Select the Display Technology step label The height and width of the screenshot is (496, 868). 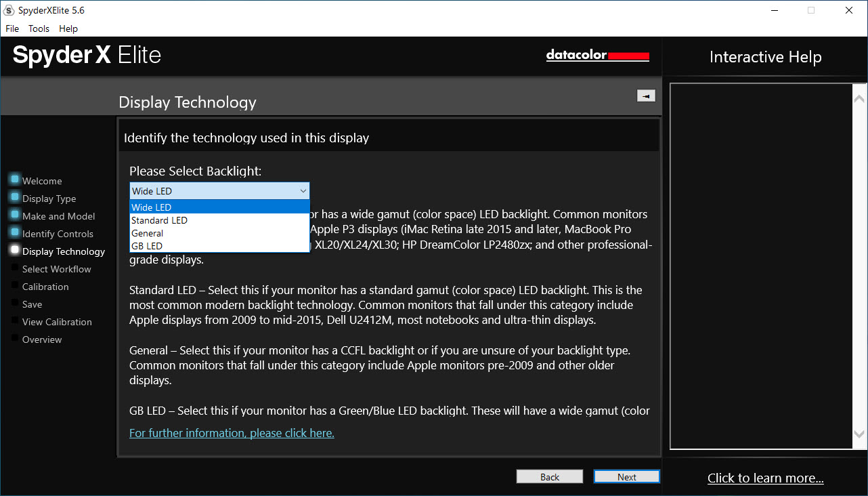coord(64,251)
